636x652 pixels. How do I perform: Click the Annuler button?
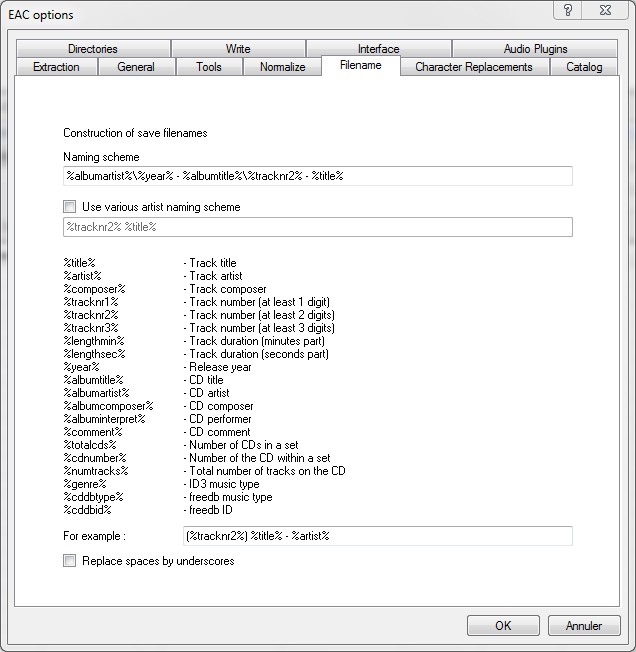pyautogui.click(x=583, y=626)
